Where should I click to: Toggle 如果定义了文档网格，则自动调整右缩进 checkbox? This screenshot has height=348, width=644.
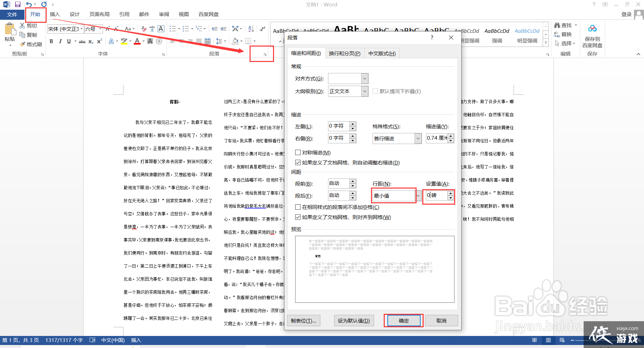pyautogui.click(x=298, y=162)
